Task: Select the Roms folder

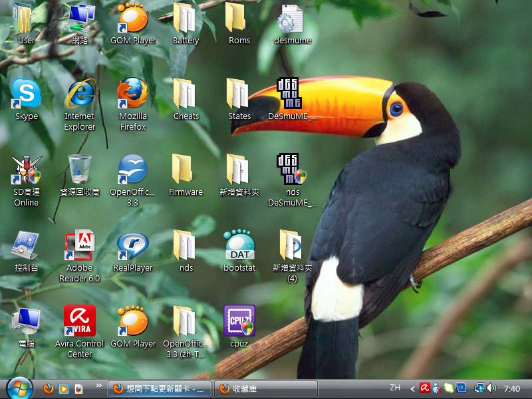Action: (x=239, y=19)
